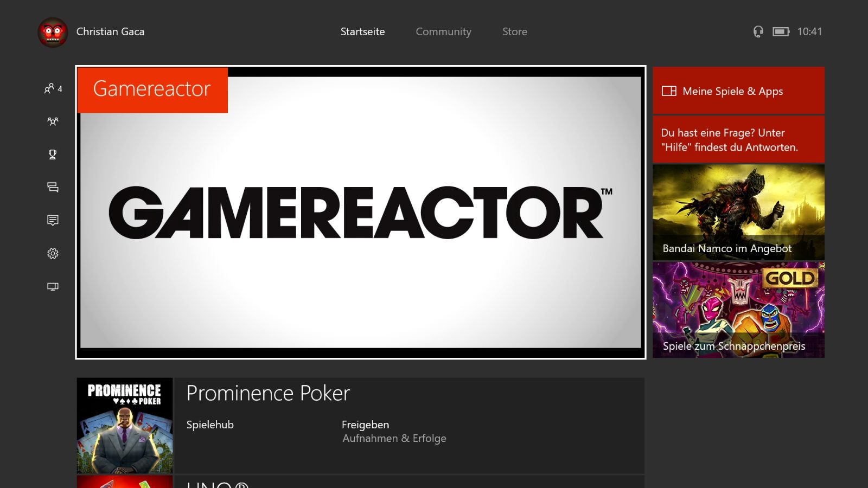Click the battery indicator icon
This screenshot has width=868, height=488.
(781, 31)
